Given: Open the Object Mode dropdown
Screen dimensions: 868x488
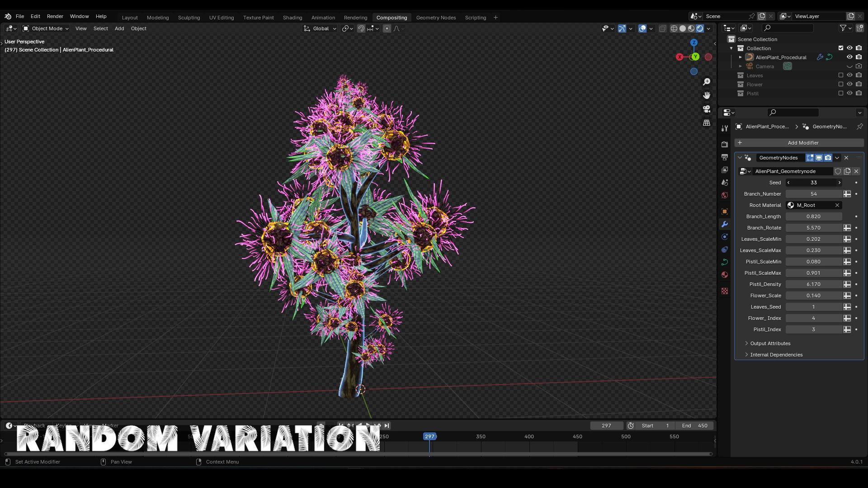Looking at the screenshot, I should pos(45,28).
